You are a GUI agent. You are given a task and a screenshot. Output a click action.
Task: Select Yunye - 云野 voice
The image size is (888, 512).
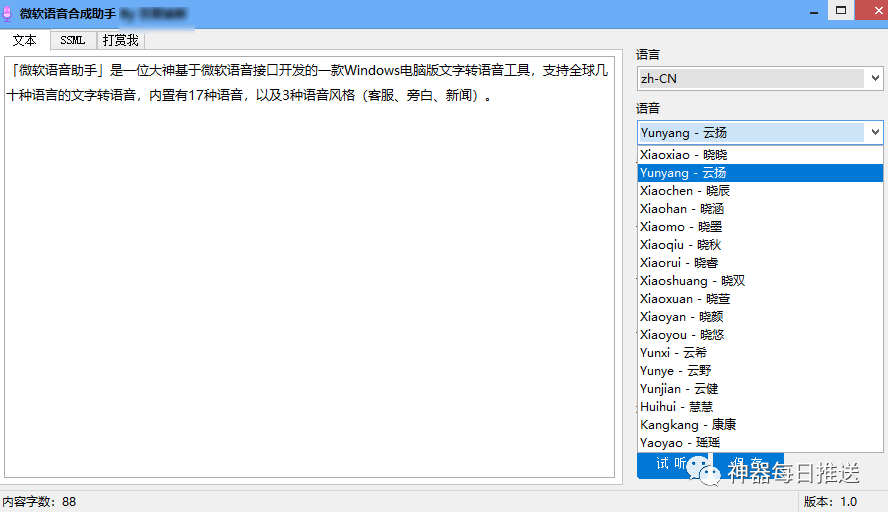[x=760, y=371]
